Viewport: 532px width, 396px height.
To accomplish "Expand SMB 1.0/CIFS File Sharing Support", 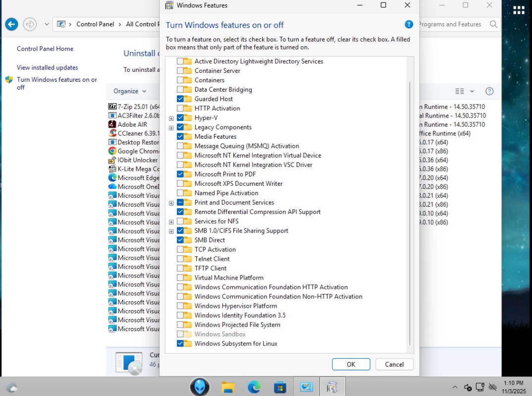I will (171, 231).
